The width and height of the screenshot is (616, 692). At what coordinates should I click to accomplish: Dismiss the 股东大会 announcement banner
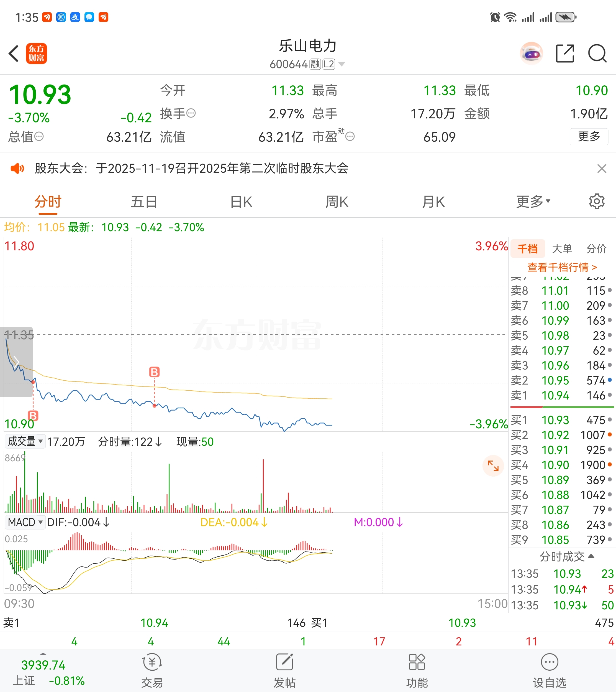point(601,168)
